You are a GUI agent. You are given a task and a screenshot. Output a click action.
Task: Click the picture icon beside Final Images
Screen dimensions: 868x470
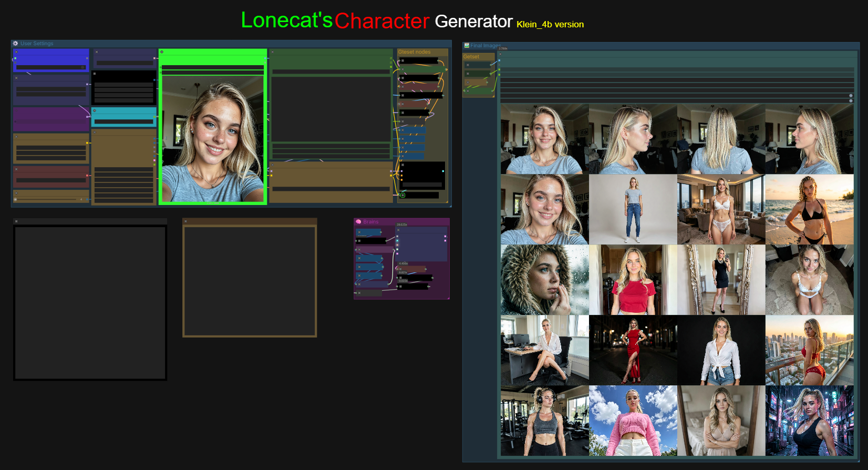click(x=467, y=46)
